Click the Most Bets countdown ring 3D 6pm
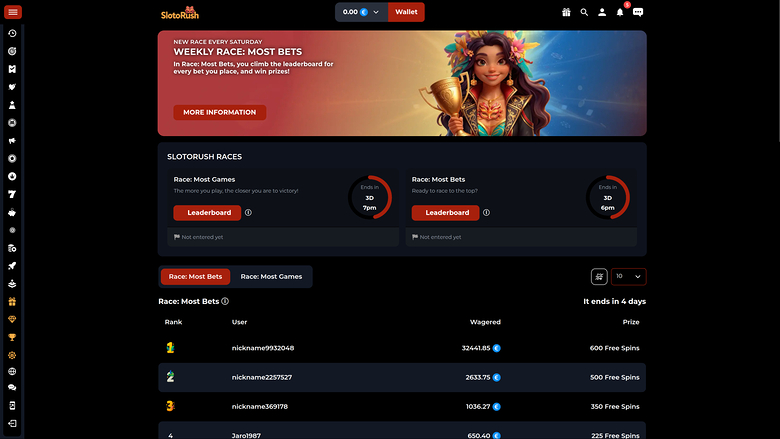The image size is (780, 439). coord(608,197)
